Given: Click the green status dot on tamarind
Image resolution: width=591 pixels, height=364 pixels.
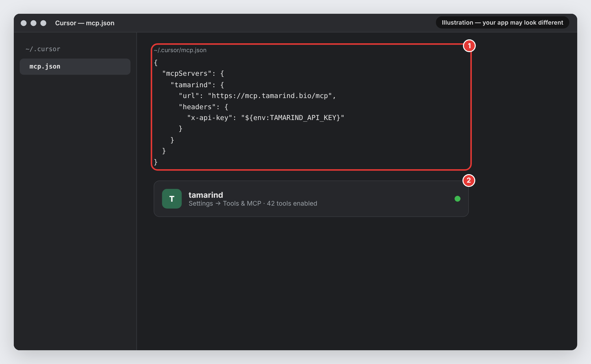Looking at the screenshot, I should (x=457, y=199).
